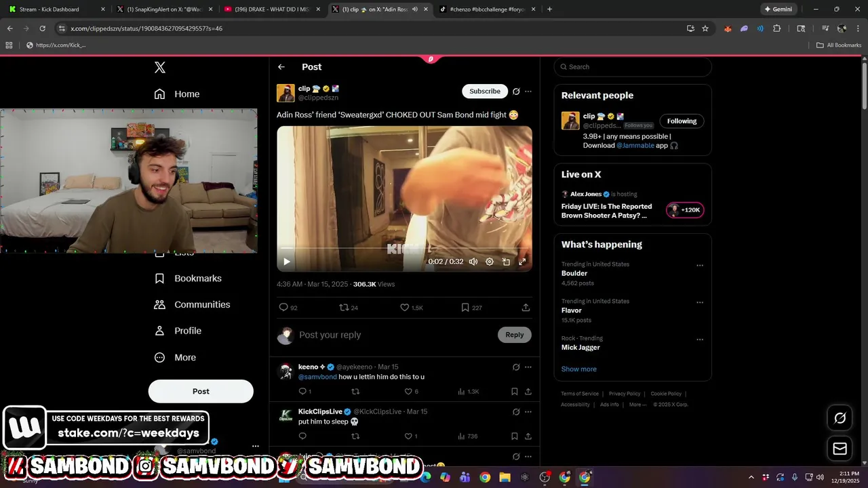Open more options for Flavor trend

click(x=700, y=303)
